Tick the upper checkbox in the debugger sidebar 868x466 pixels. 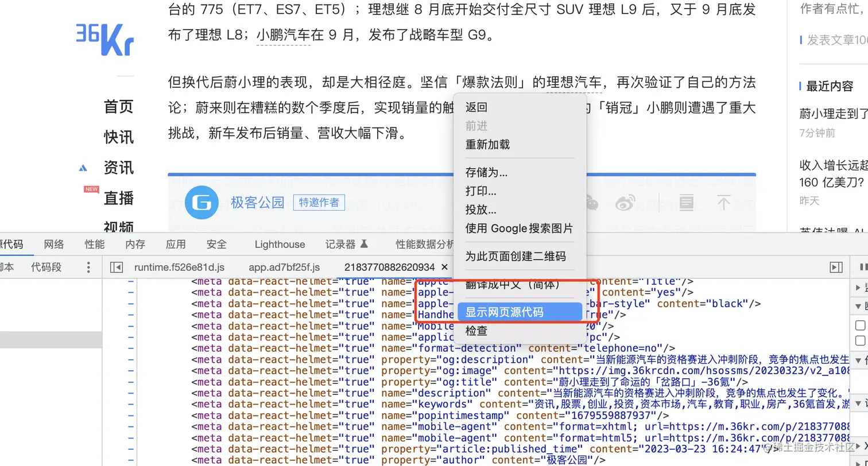tap(860, 325)
